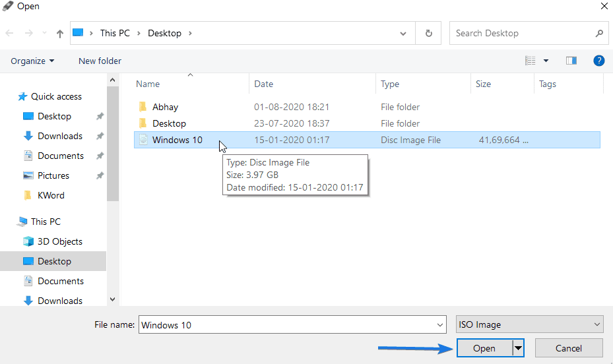The width and height of the screenshot is (613, 364).
Task: Go up one folder level
Action: tap(60, 34)
